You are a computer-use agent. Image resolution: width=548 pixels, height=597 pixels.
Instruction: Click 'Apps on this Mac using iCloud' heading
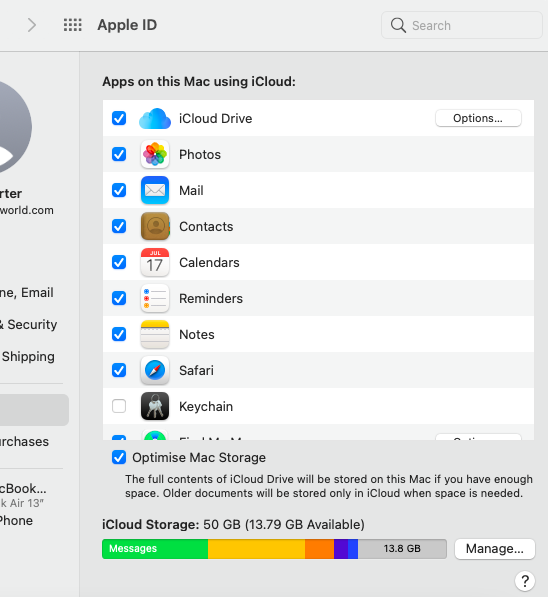(x=199, y=81)
